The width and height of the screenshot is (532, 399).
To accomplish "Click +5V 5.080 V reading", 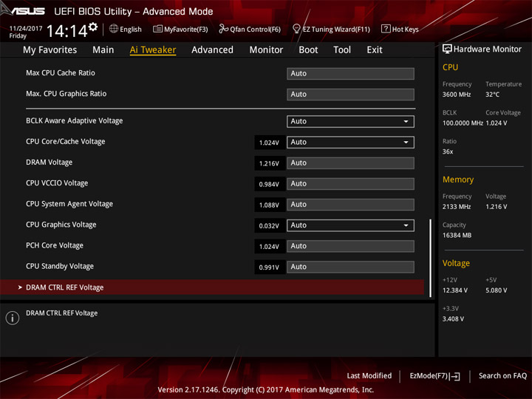I will click(497, 290).
